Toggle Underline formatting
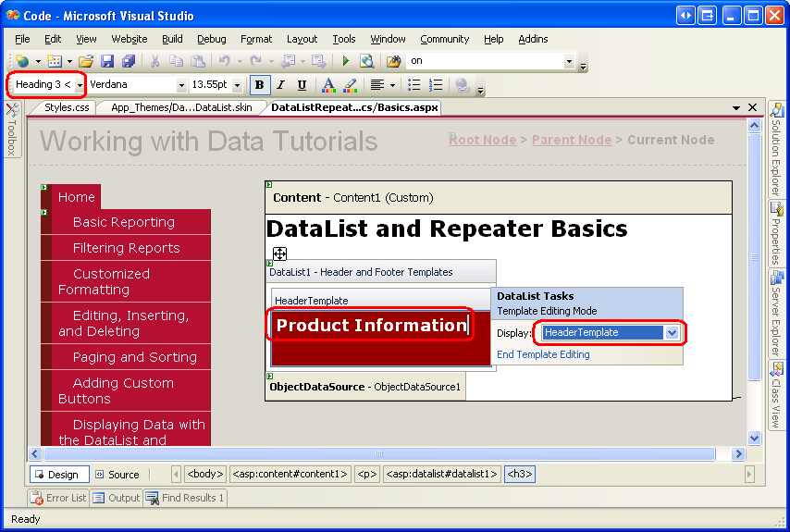The height and width of the screenshot is (532, 790). tap(302, 85)
